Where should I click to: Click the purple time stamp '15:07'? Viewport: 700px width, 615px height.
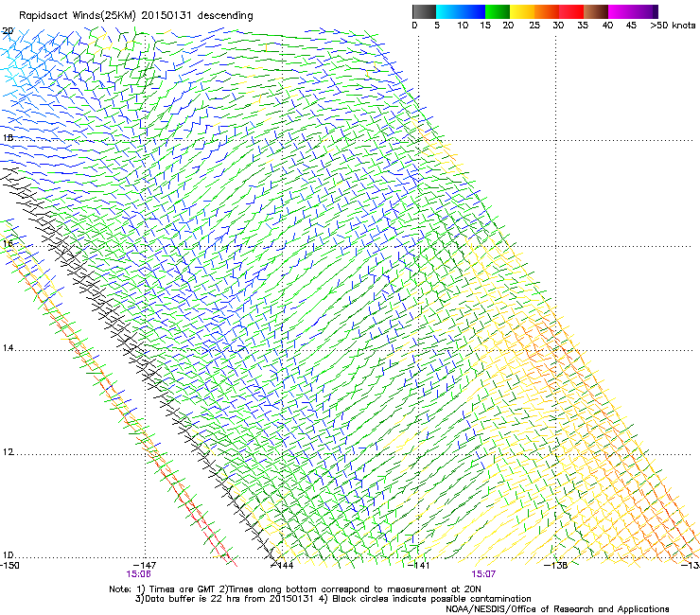coord(483,574)
